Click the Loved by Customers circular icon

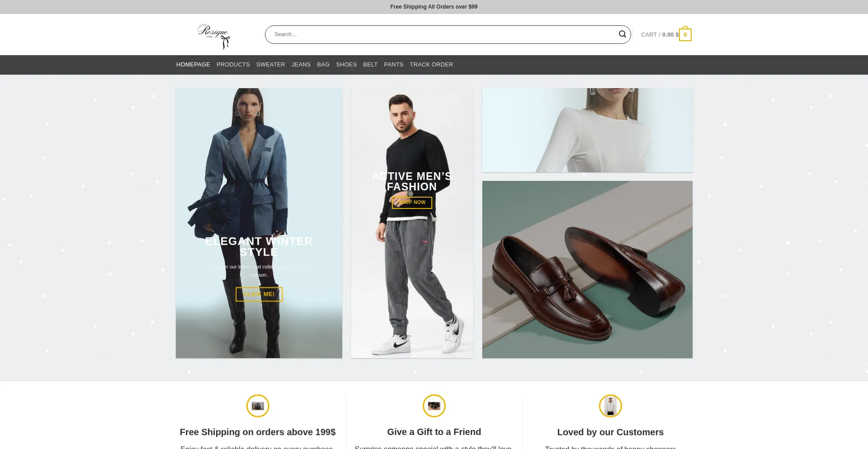[610, 406]
